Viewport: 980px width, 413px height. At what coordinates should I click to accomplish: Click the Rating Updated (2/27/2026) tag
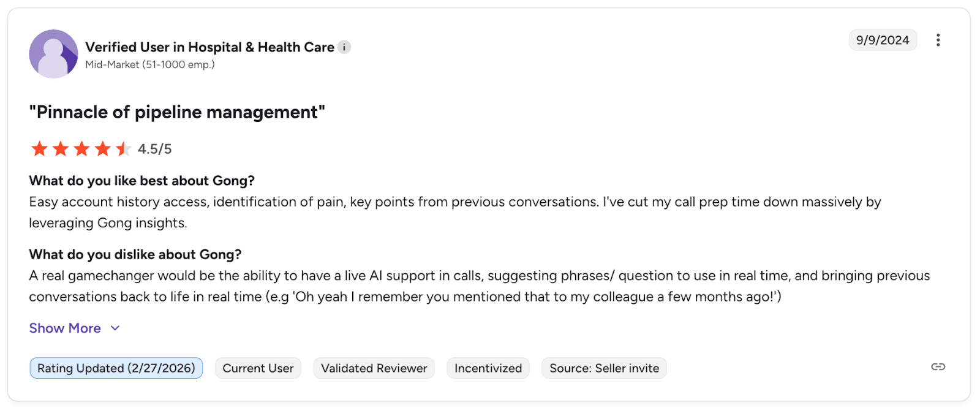116,368
